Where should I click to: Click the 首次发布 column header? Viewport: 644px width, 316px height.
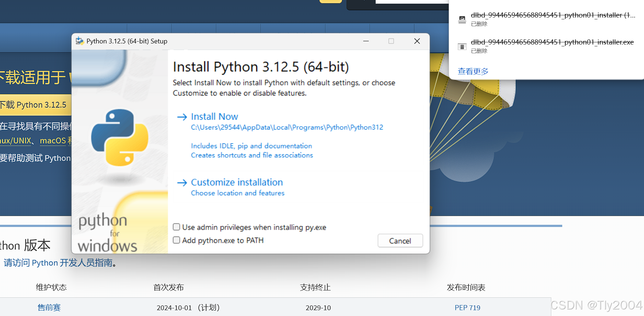point(168,288)
